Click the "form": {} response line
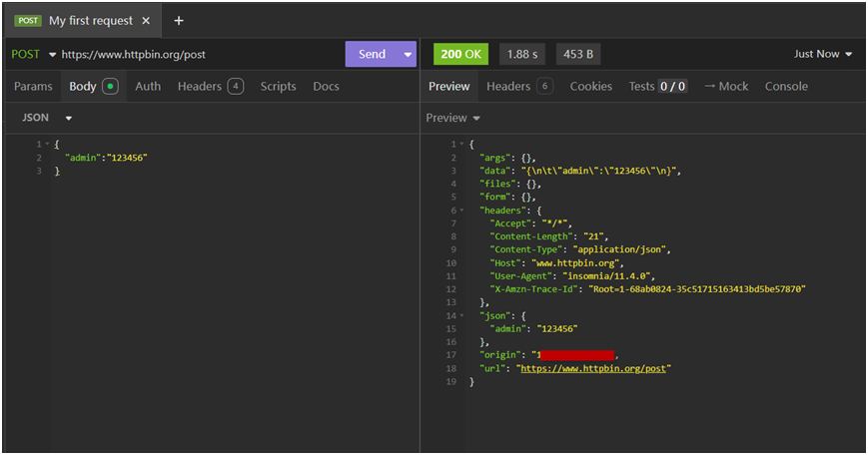 (x=507, y=197)
